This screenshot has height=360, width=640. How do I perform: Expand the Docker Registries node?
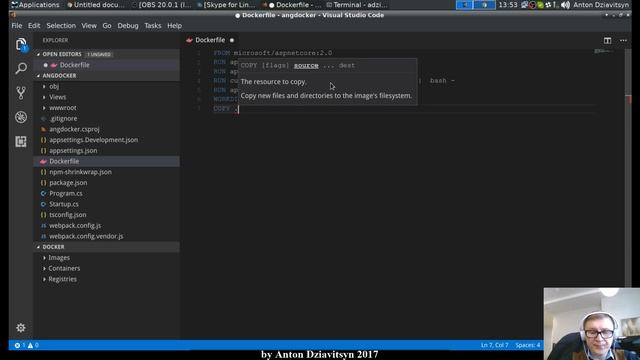pos(44,279)
